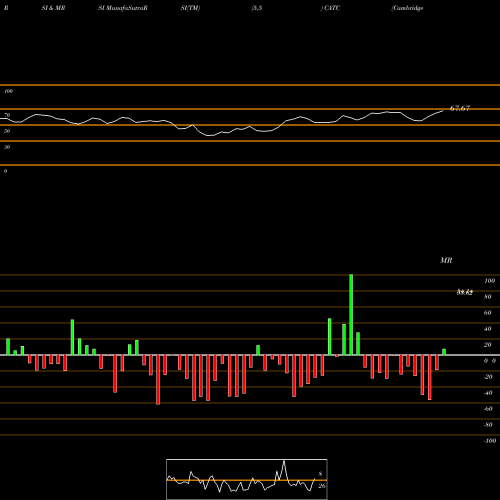Click the MR axis label -40
This screenshot has width=500, height=500.
click(x=488, y=393)
